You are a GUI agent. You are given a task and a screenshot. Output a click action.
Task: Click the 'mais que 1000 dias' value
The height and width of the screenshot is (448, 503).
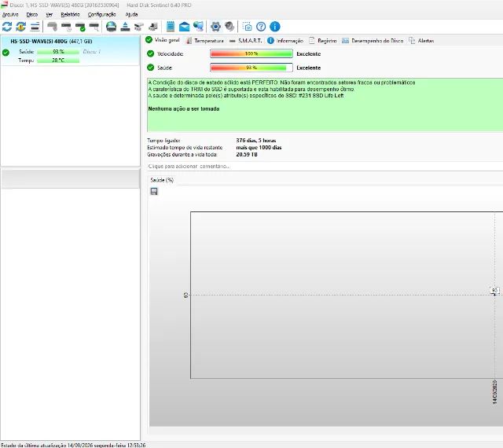[x=259, y=148]
